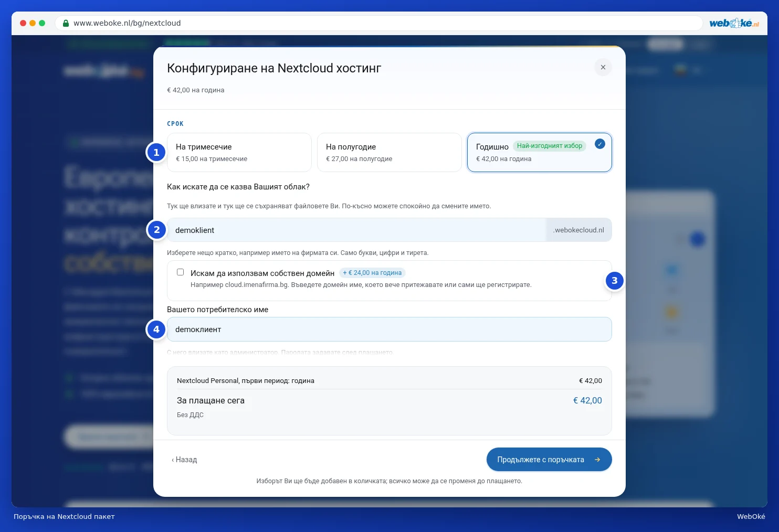Click the Nextcloud Personal summary line

pyautogui.click(x=389, y=381)
